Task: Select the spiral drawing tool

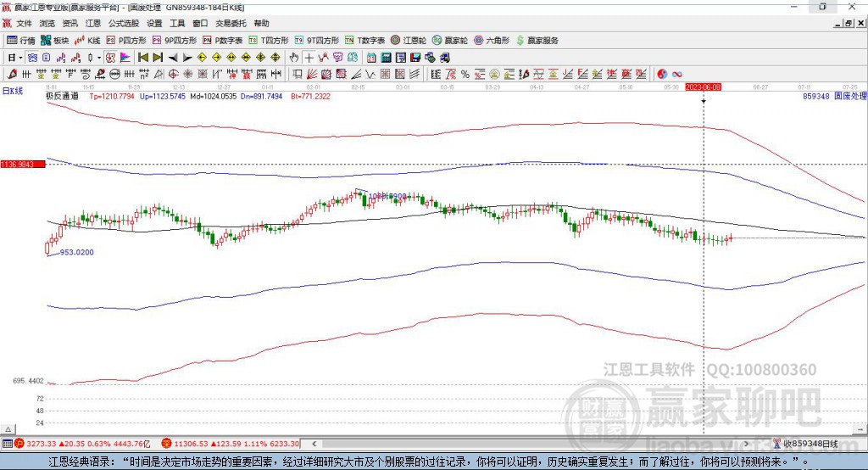Action: click(x=86, y=75)
